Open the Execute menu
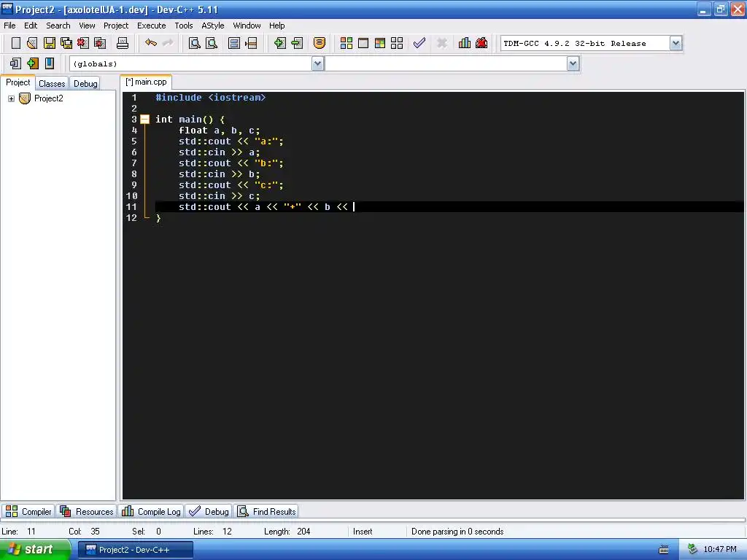 [x=152, y=26]
